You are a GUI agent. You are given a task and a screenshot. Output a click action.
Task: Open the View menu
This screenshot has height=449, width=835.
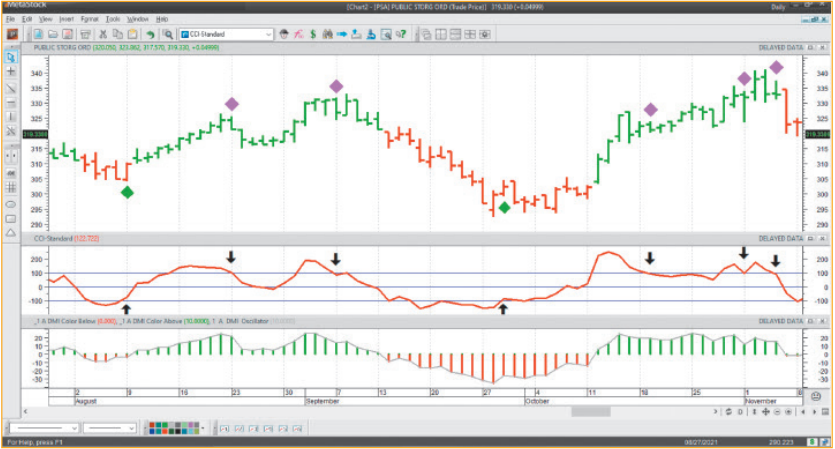(45, 19)
